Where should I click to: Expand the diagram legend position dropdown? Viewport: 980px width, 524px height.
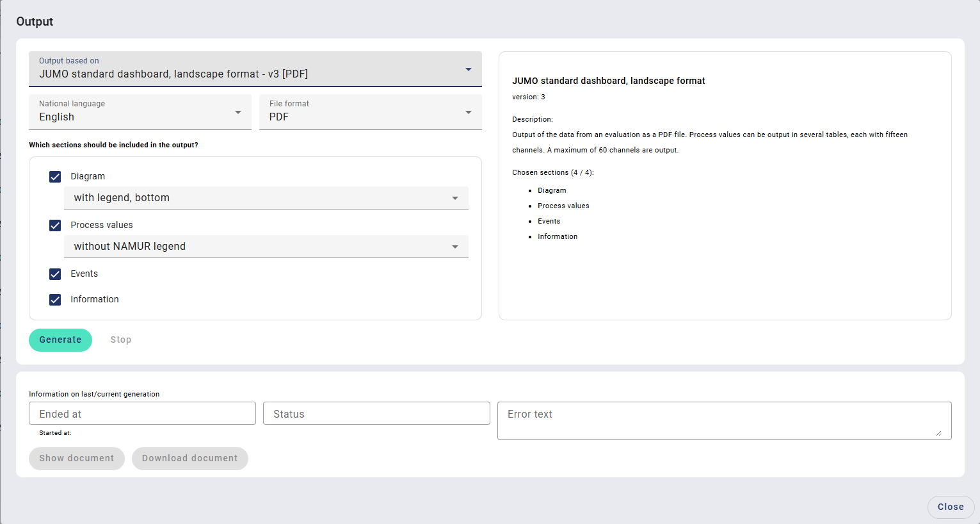tap(266, 198)
